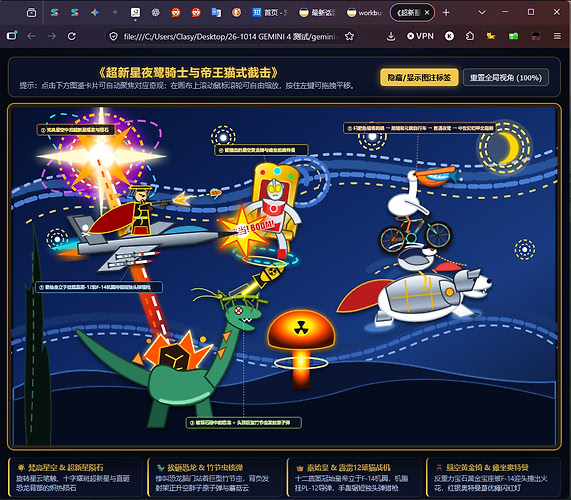Open the round K extension icon
The width and height of the screenshot is (571, 500).
coord(449,36)
